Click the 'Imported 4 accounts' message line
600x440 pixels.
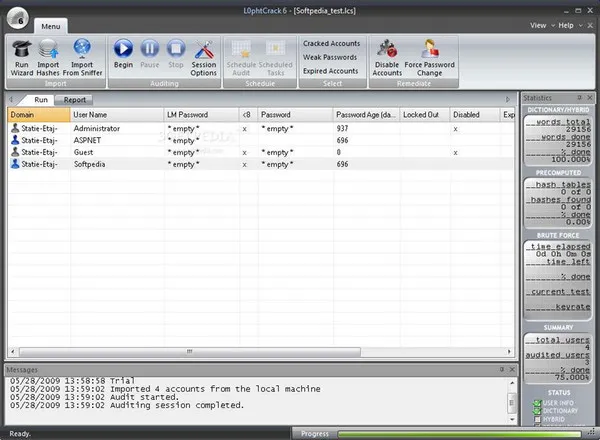[x=165, y=389]
